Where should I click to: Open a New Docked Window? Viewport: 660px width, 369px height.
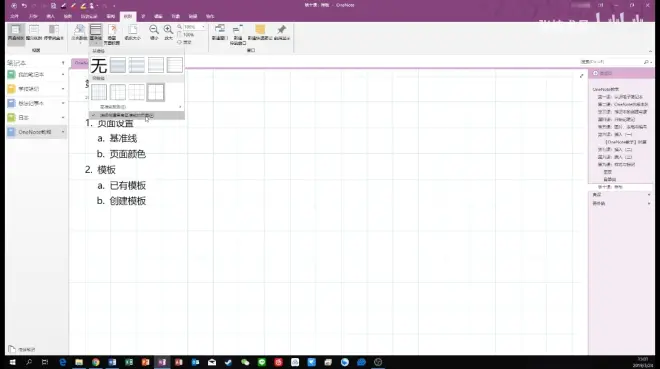click(x=238, y=34)
